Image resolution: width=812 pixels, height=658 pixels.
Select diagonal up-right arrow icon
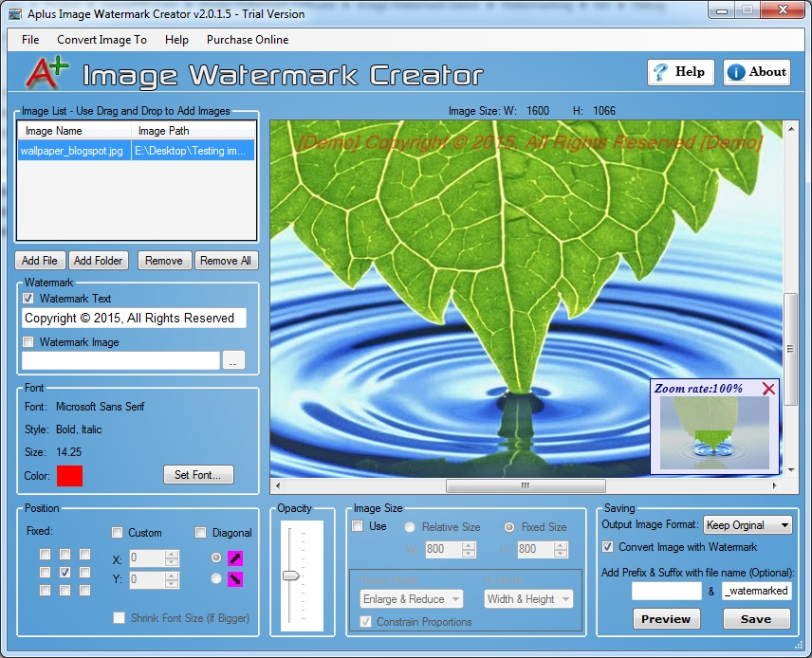click(235, 558)
